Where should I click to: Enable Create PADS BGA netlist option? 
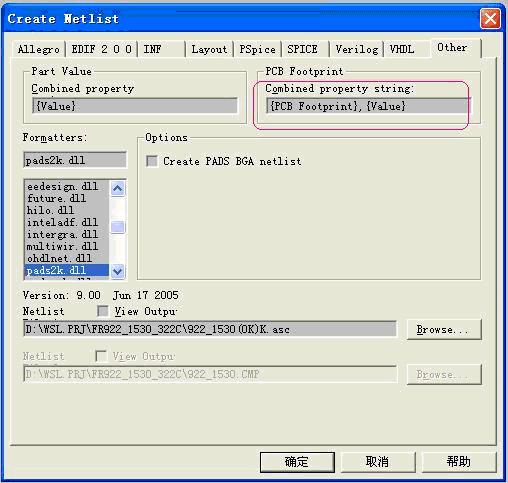click(x=152, y=161)
